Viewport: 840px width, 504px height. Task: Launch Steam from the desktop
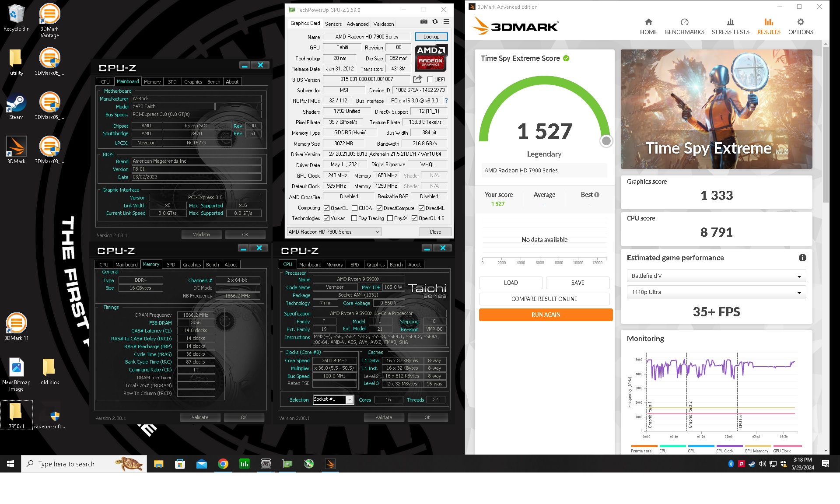[16, 106]
